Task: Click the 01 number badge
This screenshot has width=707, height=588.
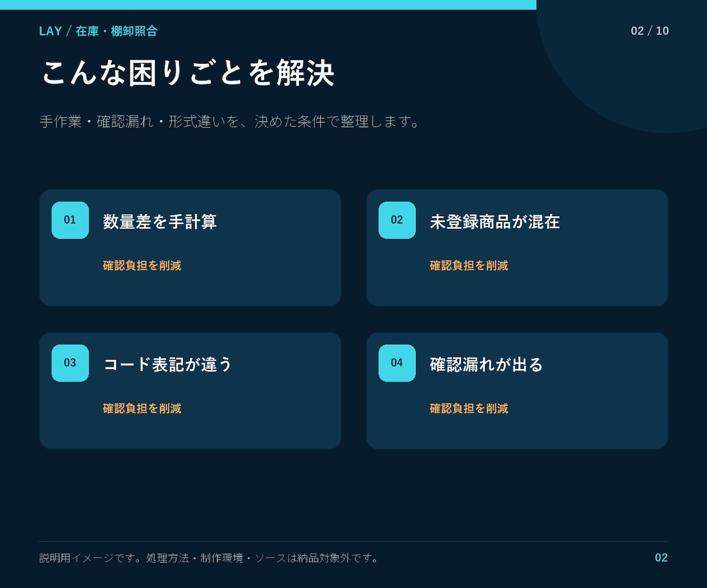Action: click(70, 220)
